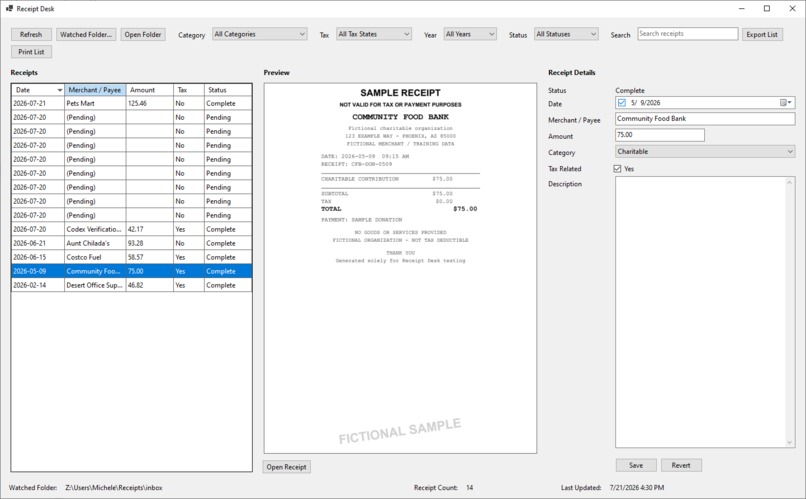
Task: Click the Export List button
Action: (762, 34)
